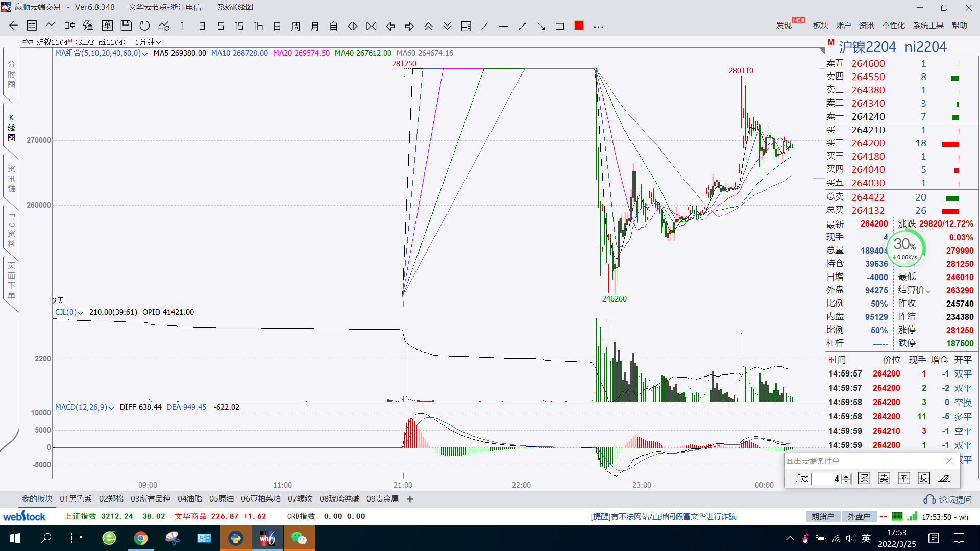Viewport: 980px width, 551px height.
Task: Click the 外盘户 account button
Action: (x=859, y=516)
